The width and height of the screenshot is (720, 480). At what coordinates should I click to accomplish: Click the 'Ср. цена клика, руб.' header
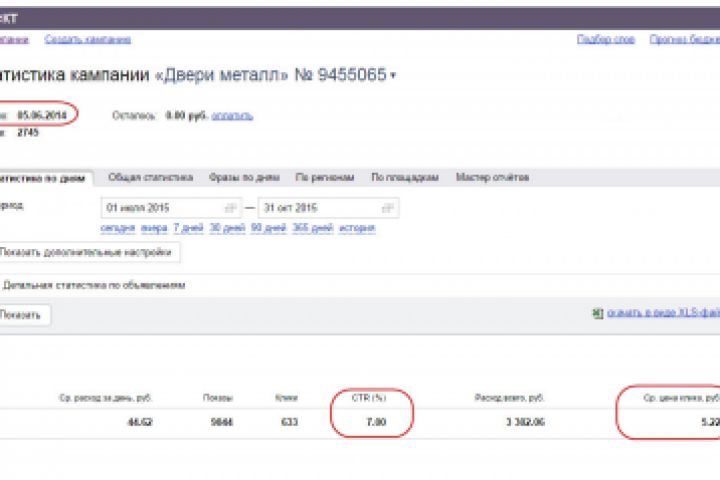click(681, 397)
